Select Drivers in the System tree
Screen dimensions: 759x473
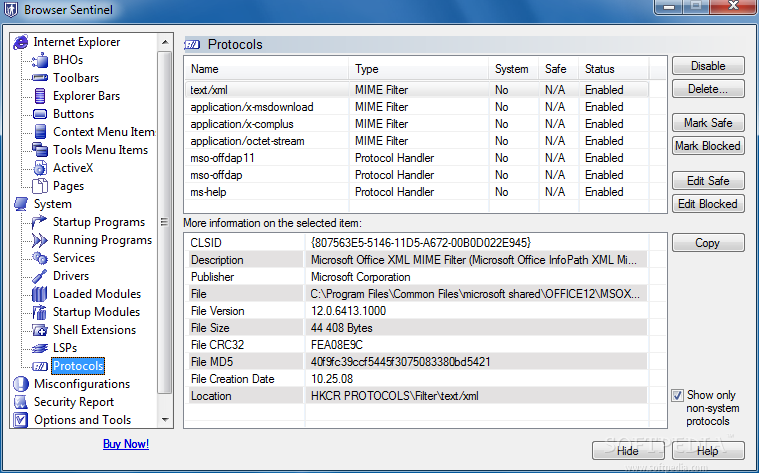71,276
